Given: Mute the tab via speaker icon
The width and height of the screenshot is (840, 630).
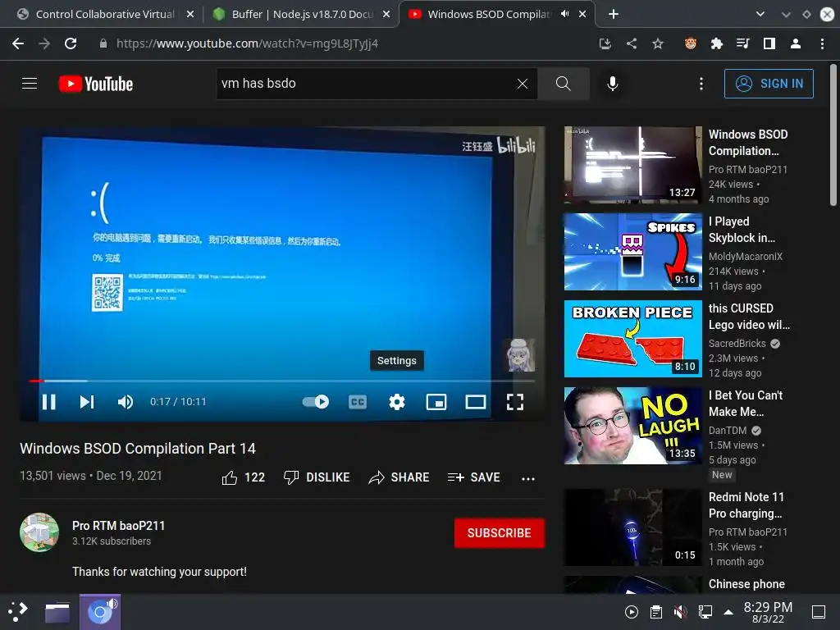Looking at the screenshot, I should click(564, 14).
